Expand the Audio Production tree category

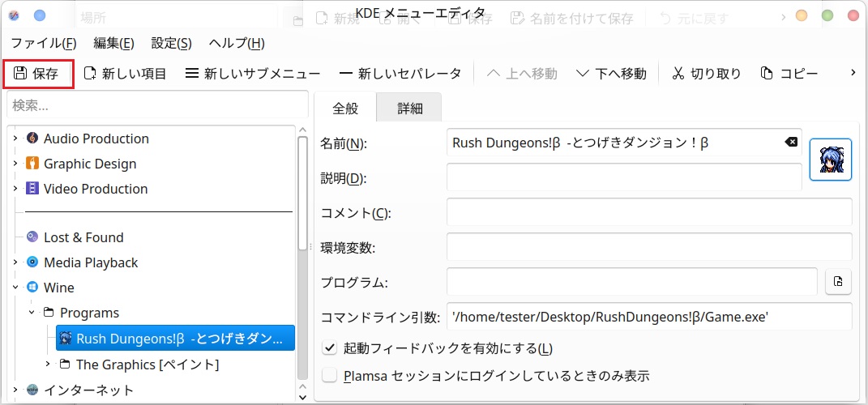click(x=15, y=139)
